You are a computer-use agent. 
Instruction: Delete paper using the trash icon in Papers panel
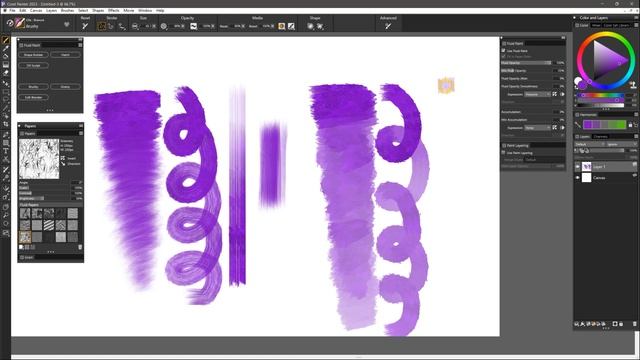tap(80, 247)
